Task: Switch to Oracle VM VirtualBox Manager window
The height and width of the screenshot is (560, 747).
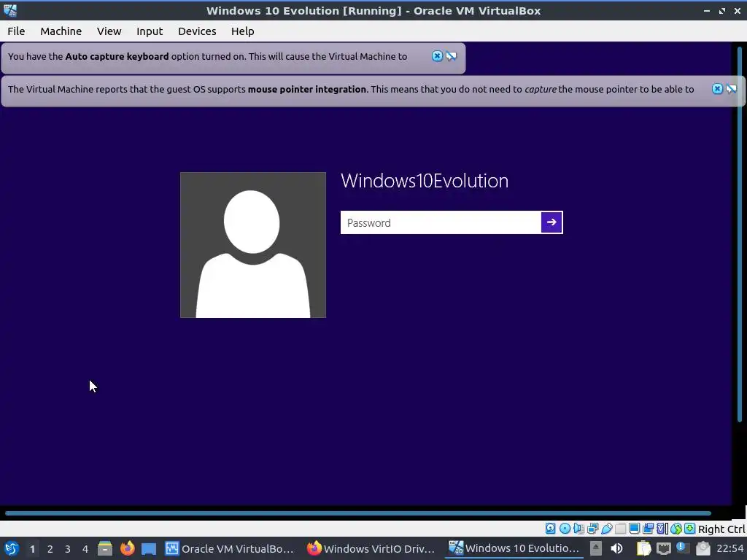Action: tap(230, 548)
